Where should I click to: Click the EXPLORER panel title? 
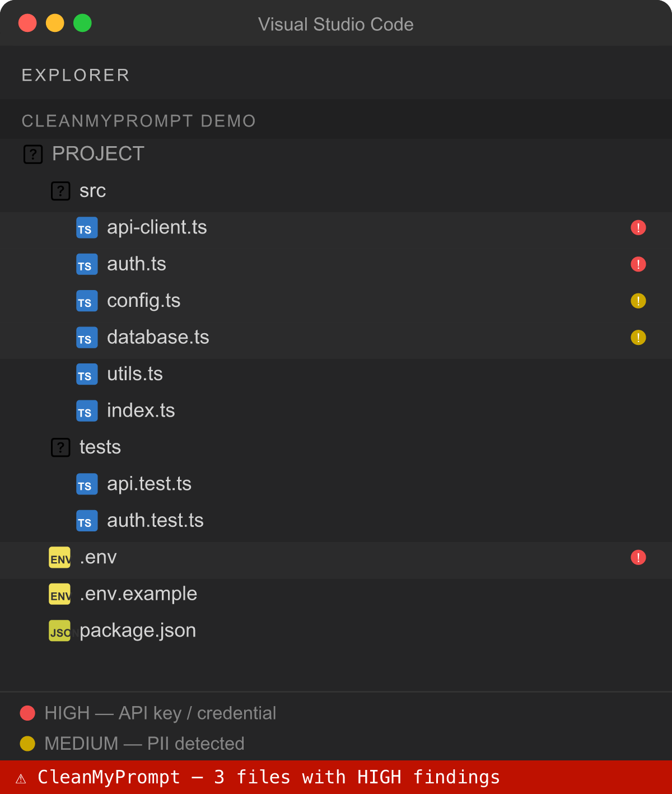click(x=76, y=75)
